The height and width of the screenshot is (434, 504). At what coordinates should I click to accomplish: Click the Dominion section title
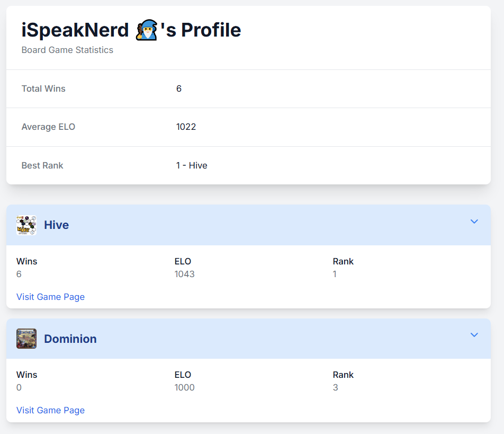[70, 339]
